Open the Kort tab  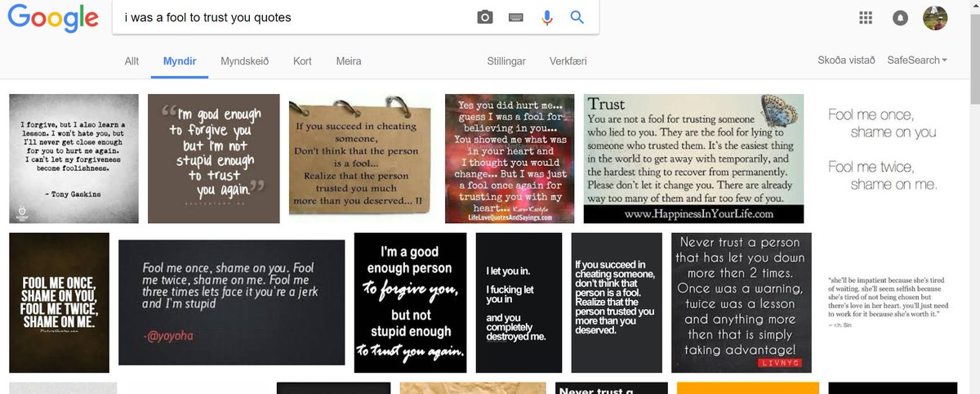tap(302, 61)
